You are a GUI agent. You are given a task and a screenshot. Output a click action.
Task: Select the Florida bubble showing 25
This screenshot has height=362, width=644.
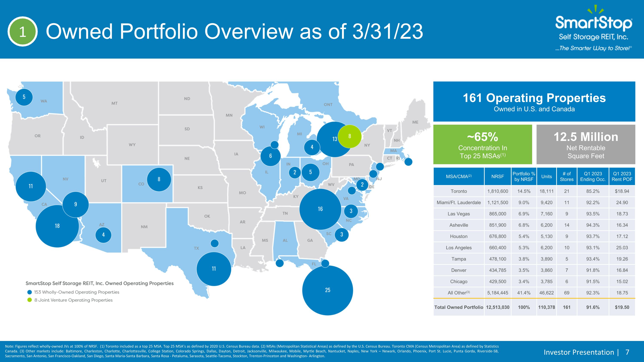328,290
